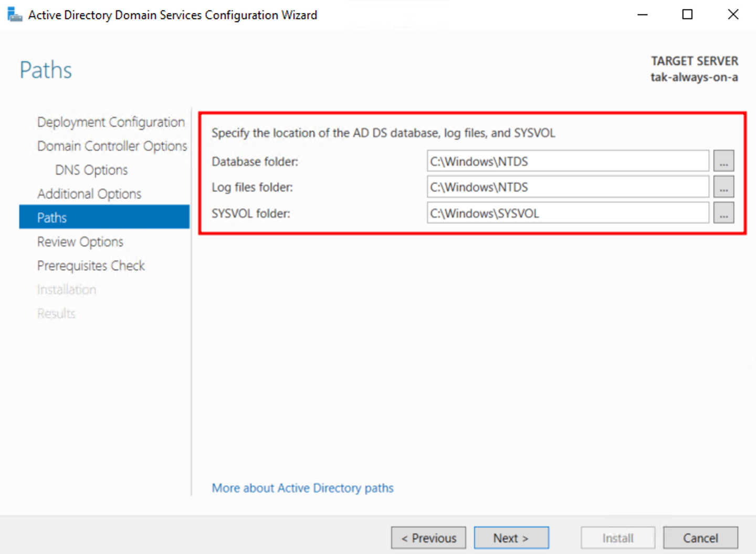
Task: Click the target server name tak-always-on-a
Action: tap(694, 77)
